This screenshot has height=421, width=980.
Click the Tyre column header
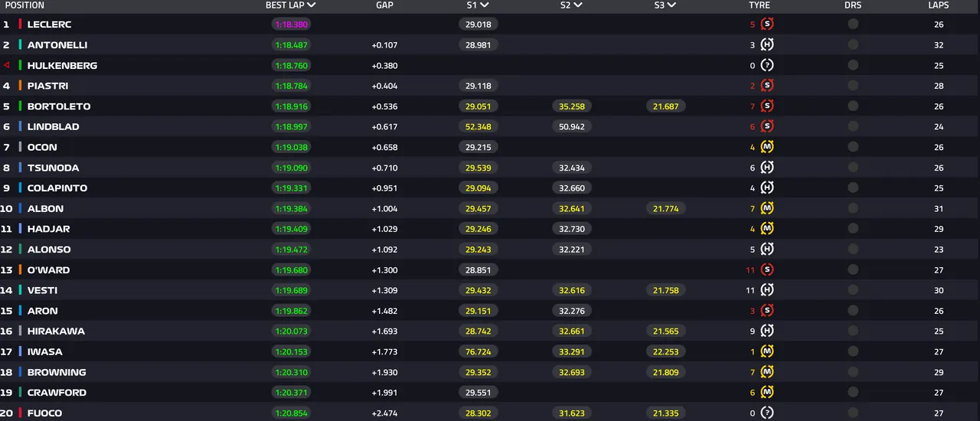click(x=759, y=5)
